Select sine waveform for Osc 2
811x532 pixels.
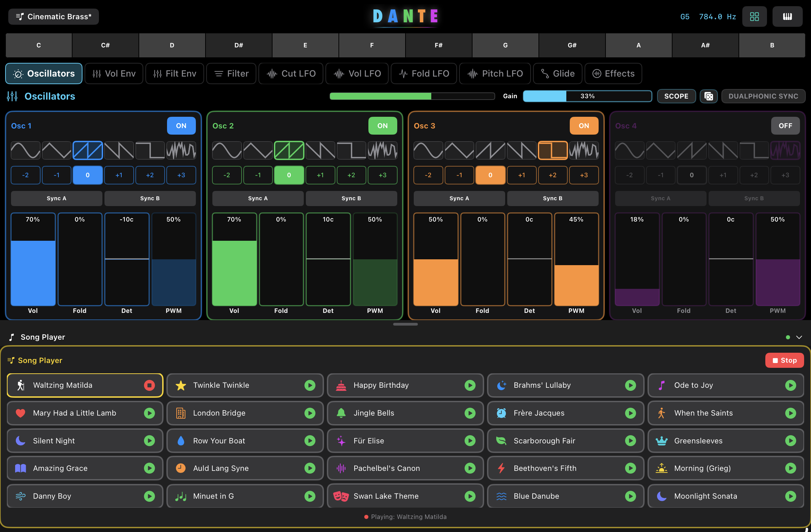(x=227, y=150)
